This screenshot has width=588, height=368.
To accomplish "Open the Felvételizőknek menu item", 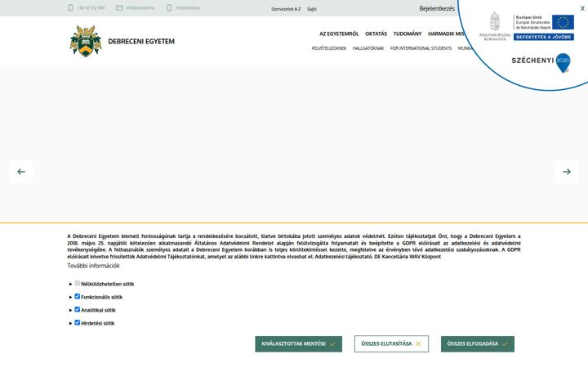I will coord(329,48).
